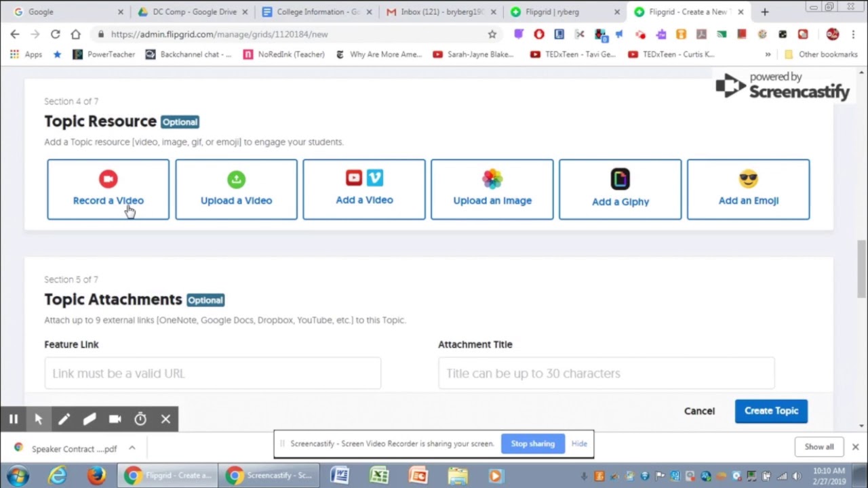Screen dimensions: 868x488
Task: Open PowerPoint from the taskbar
Action: [x=418, y=476]
